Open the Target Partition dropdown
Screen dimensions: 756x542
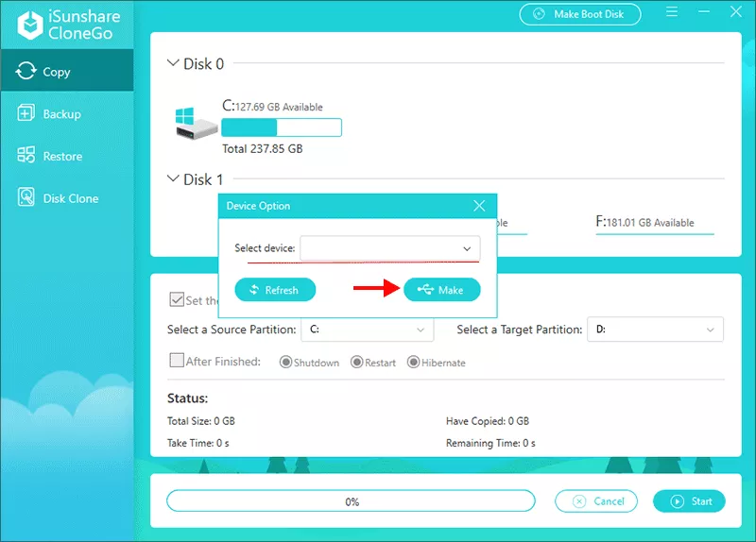click(x=655, y=330)
